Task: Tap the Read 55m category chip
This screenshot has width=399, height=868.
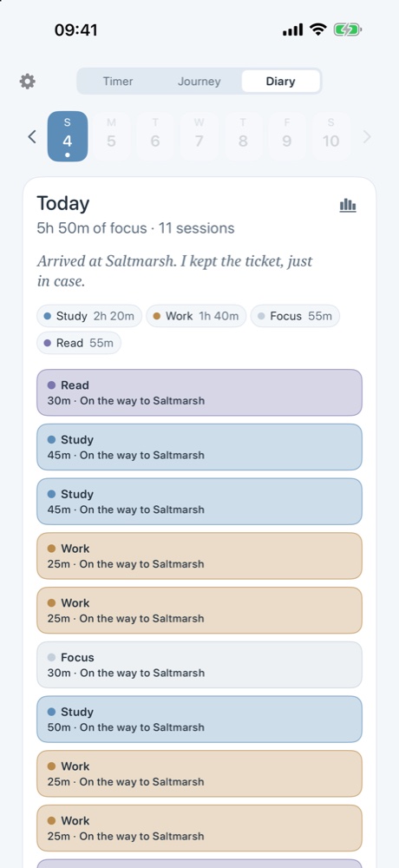Action: [79, 343]
